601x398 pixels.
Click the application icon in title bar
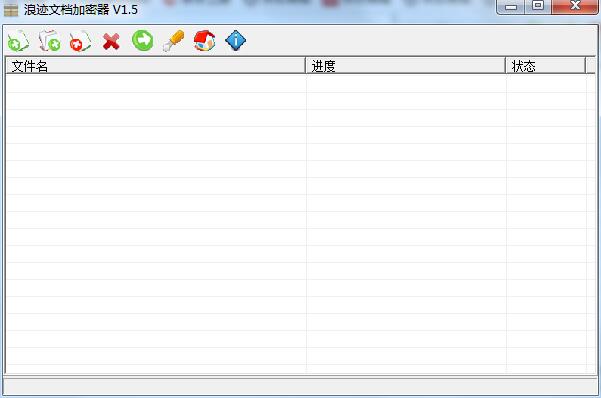(11, 10)
